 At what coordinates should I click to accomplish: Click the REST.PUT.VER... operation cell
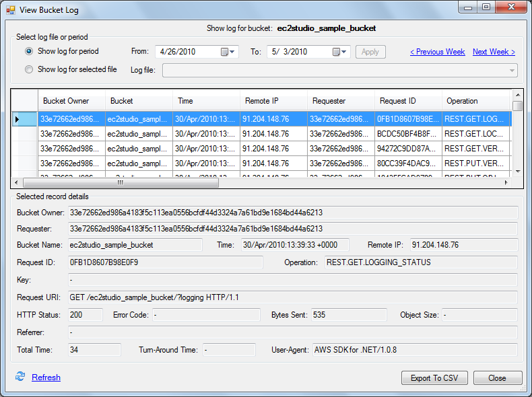pyautogui.click(x=476, y=164)
